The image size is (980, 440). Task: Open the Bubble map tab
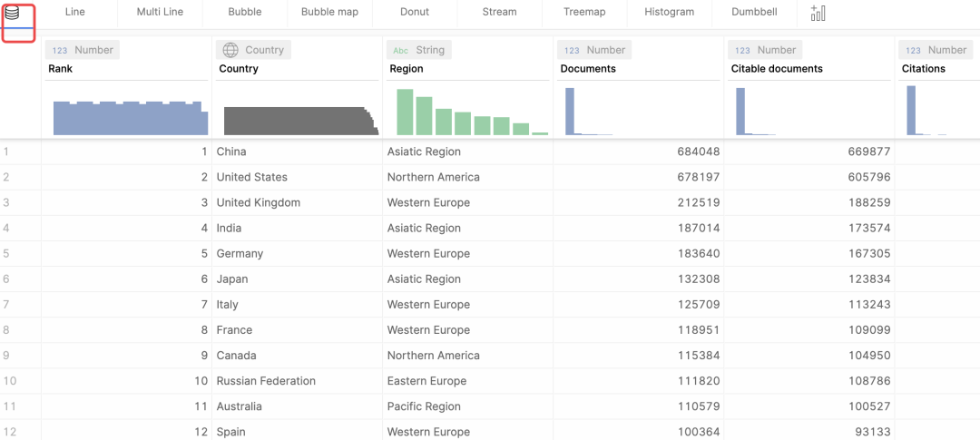pos(330,12)
